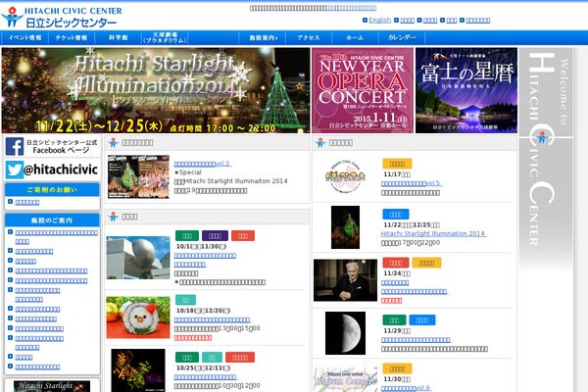Click the green tag above 11/29
The image size is (588, 392).
394,320
